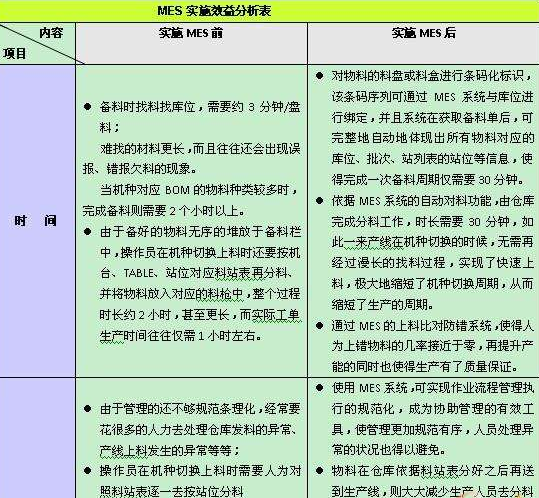
Task: Click bullet before 通过 MES 的上料比对
Action: click(x=319, y=325)
